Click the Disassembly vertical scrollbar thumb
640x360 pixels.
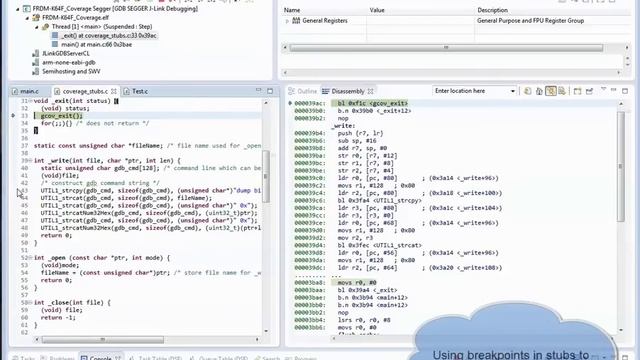(x=621, y=167)
